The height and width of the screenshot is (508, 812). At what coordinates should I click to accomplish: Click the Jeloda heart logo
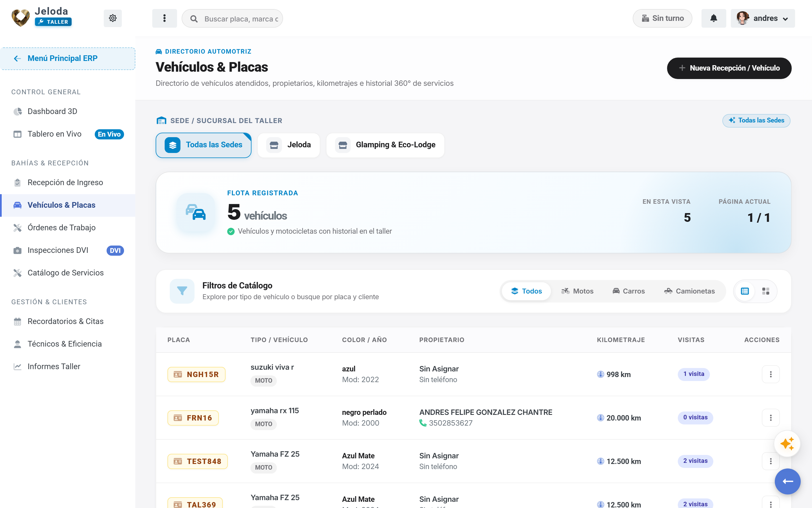[21, 17]
